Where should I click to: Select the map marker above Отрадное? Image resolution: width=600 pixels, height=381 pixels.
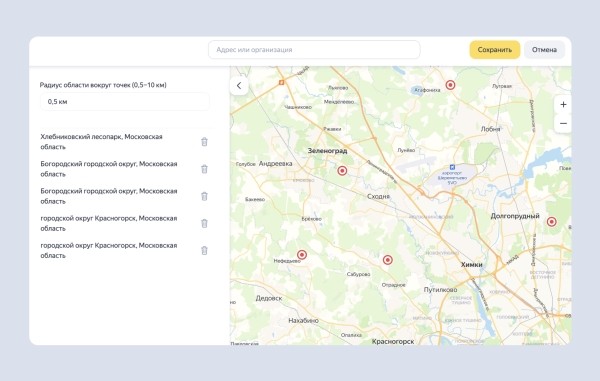coord(388,260)
